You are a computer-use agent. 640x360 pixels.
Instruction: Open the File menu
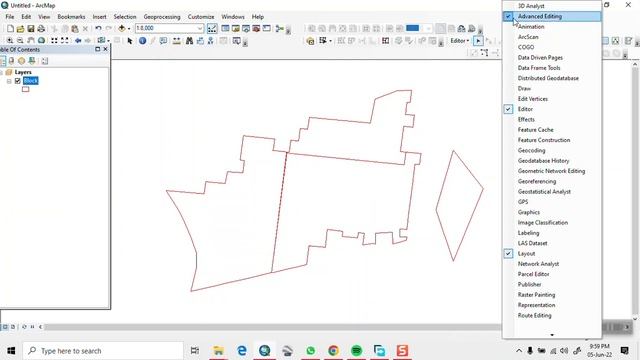click(10, 17)
